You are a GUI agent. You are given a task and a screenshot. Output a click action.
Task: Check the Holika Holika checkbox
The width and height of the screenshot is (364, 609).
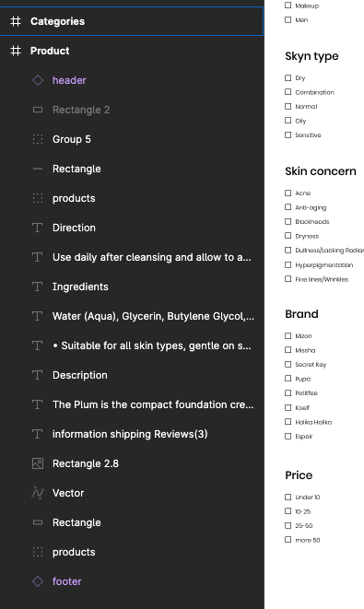pos(288,422)
